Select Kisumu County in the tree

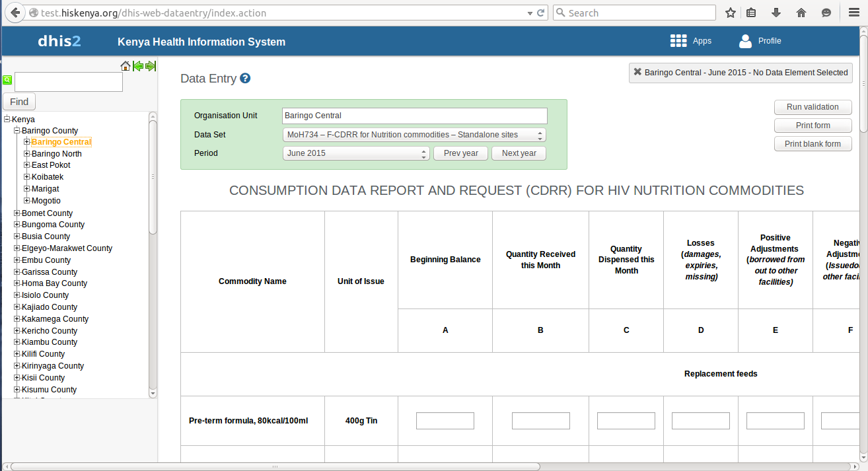click(x=49, y=390)
